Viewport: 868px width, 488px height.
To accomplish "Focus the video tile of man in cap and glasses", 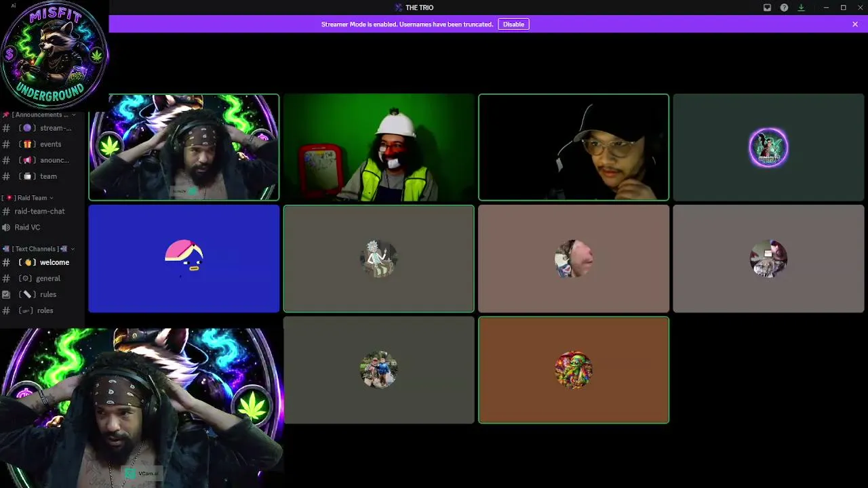I will click(x=574, y=147).
